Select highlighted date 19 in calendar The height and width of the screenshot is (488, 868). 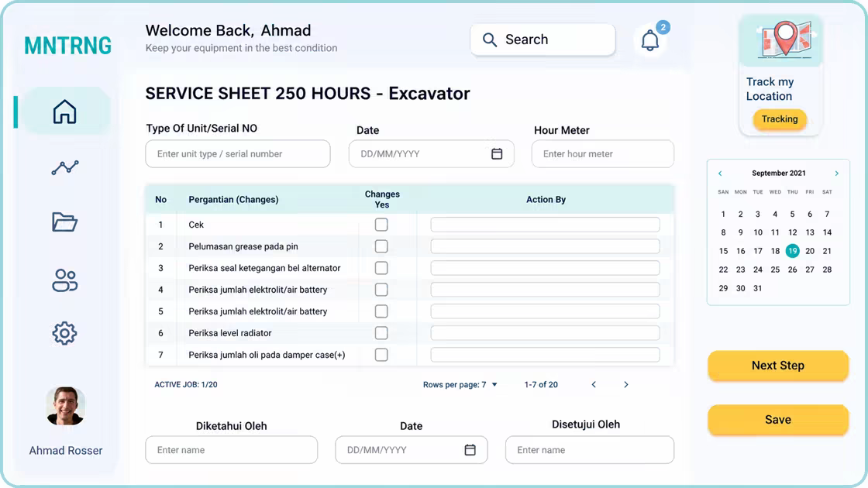(792, 251)
